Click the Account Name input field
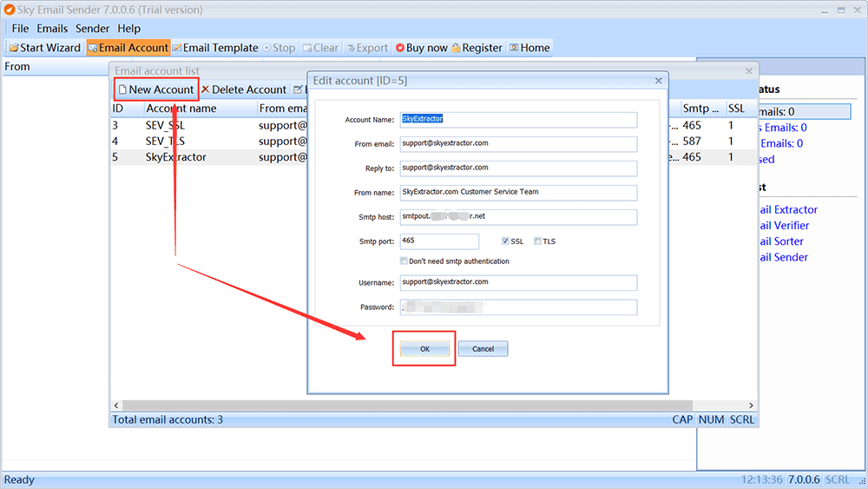 [517, 120]
